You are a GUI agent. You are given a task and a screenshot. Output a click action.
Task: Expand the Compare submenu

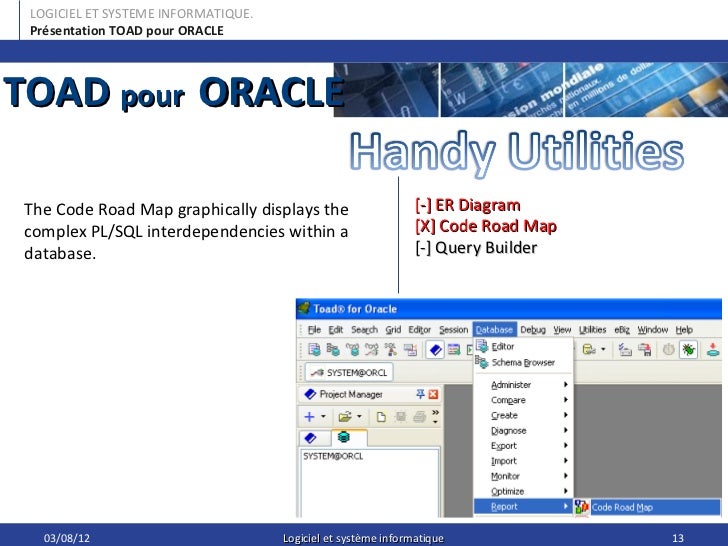[523, 400]
